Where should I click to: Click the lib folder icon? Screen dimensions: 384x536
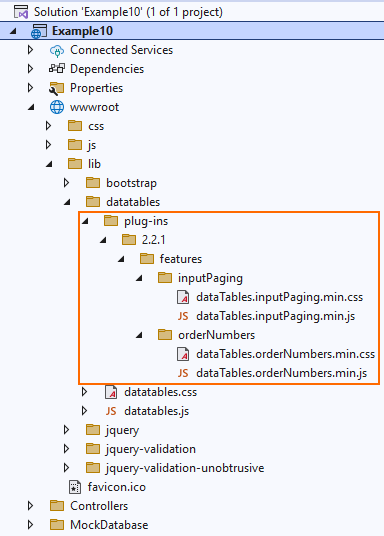tap(75, 164)
